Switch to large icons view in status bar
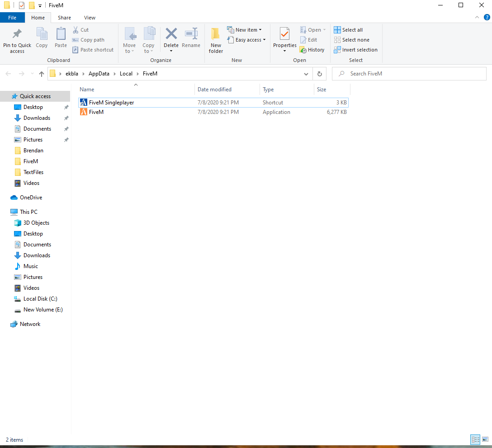Screen dimensions: 492x448 pyautogui.click(x=485, y=439)
